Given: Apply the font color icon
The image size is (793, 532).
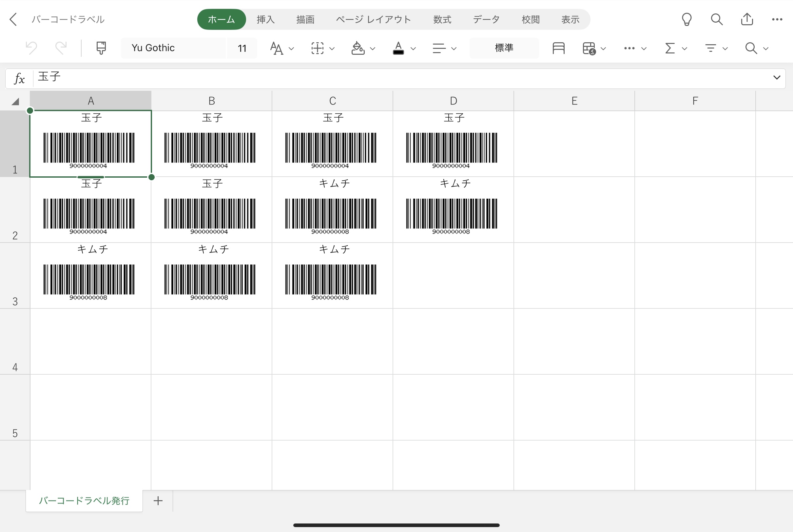Looking at the screenshot, I should click(398, 48).
